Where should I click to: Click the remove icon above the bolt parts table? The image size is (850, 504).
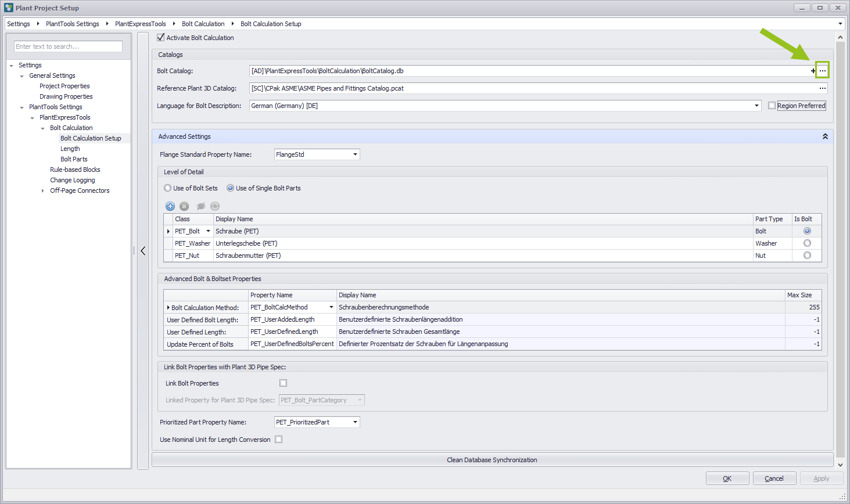(x=184, y=206)
